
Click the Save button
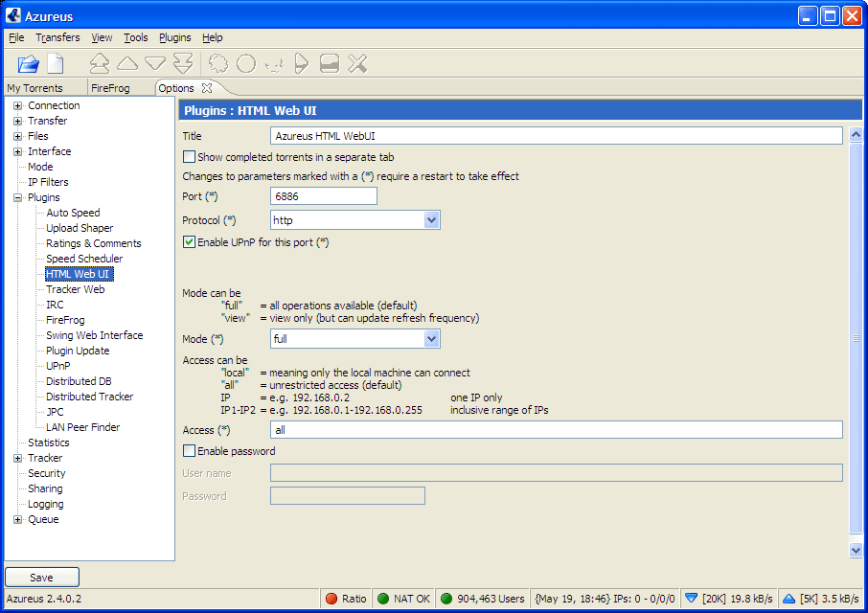42,577
